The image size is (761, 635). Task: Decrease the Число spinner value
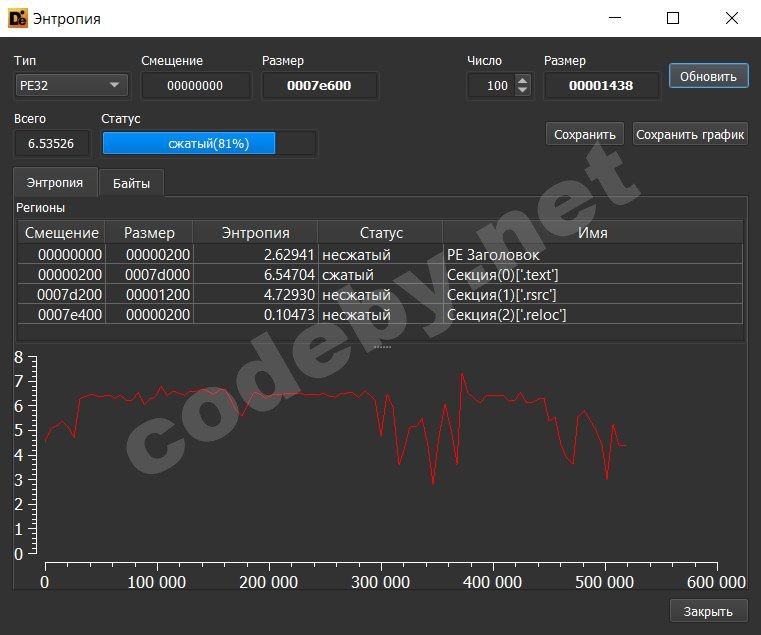pyautogui.click(x=522, y=91)
